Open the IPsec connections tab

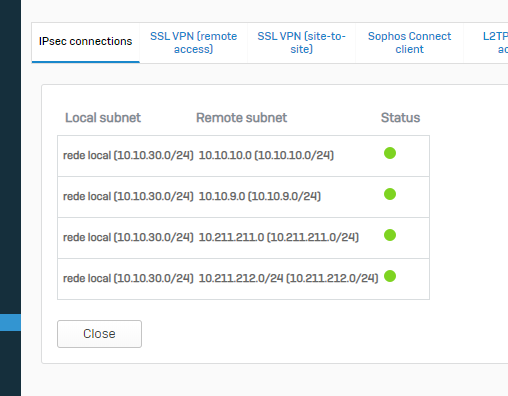click(86, 42)
